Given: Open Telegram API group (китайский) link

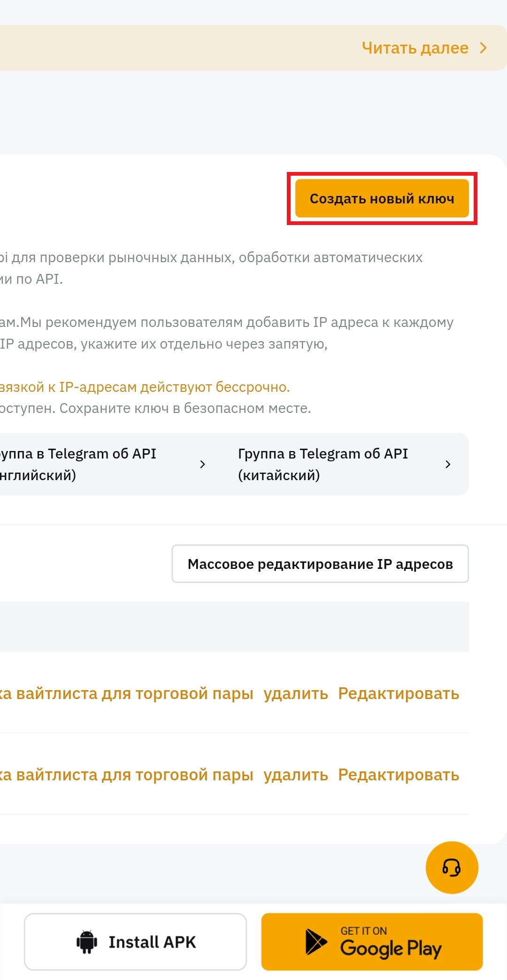Looking at the screenshot, I should pyautogui.click(x=323, y=464).
